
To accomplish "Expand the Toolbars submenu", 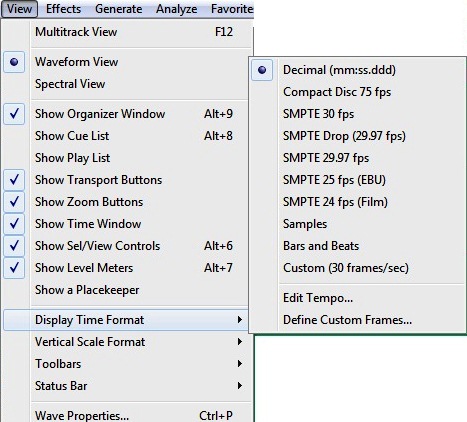I will [126, 364].
